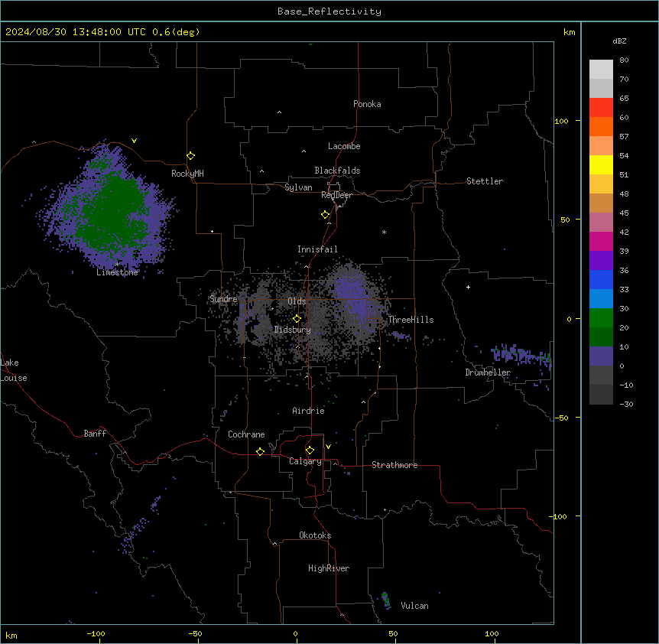Click the RockyMH label
Screen dimensions: 659x644
pyautogui.click(x=187, y=174)
